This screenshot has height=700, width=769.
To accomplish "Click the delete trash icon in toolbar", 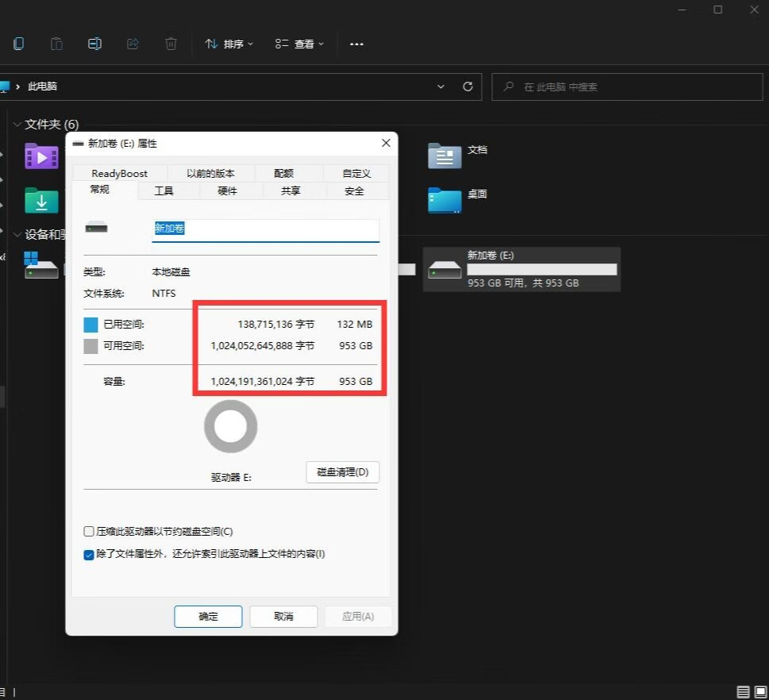I will [171, 44].
